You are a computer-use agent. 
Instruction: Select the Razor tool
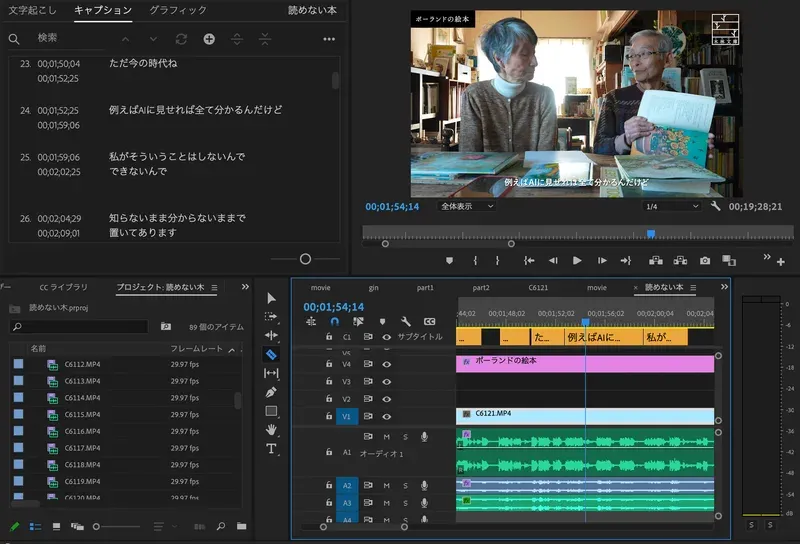[271, 354]
